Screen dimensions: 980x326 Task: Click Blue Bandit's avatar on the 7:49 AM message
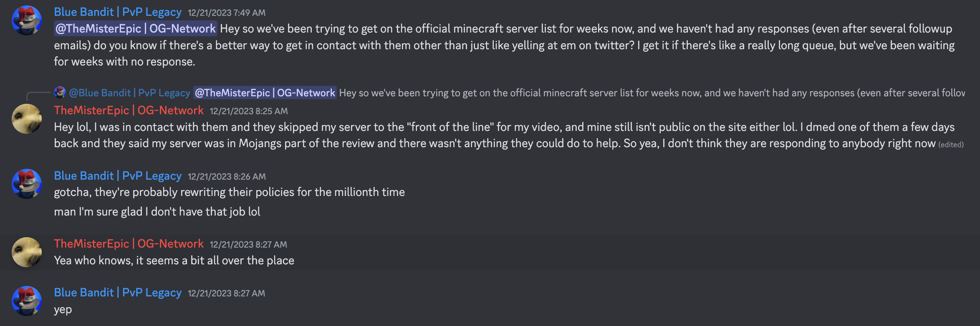click(x=26, y=20)
